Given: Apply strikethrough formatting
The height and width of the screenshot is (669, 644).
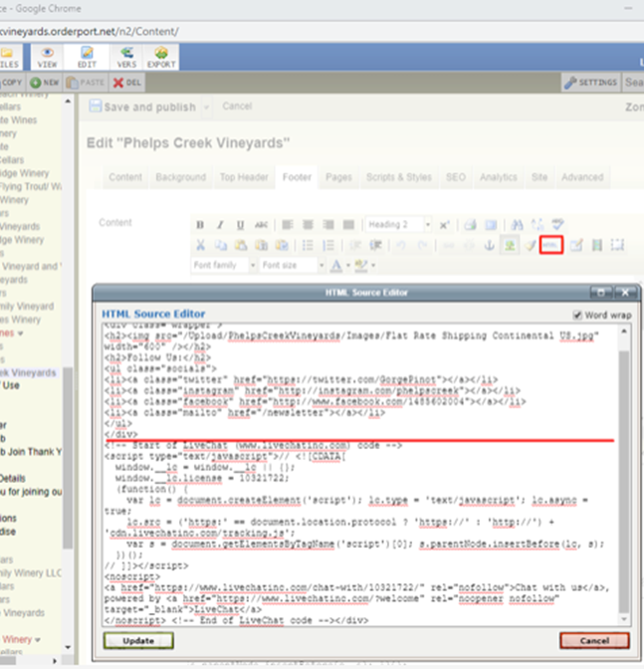Looking at the screenshot, I should pyautogui.click(x=261, y=225).
